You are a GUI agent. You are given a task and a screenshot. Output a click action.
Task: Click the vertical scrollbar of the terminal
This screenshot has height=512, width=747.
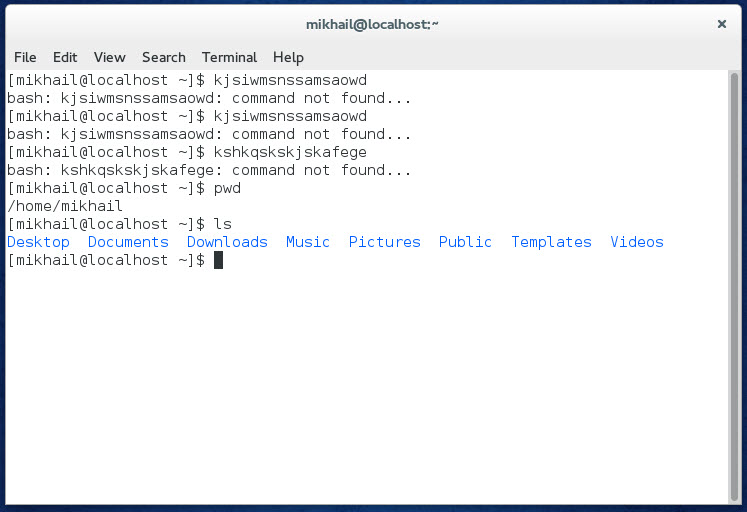[734, 286]
